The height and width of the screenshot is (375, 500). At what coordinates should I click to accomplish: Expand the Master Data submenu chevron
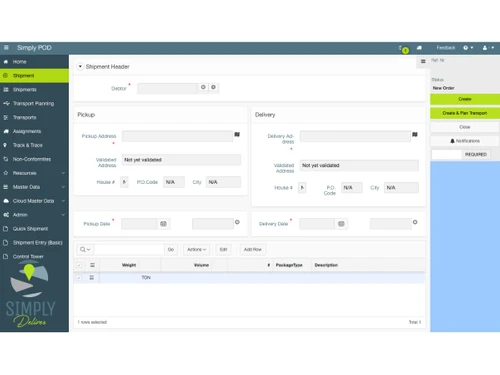pyautogui.click(x=63, y=187)
